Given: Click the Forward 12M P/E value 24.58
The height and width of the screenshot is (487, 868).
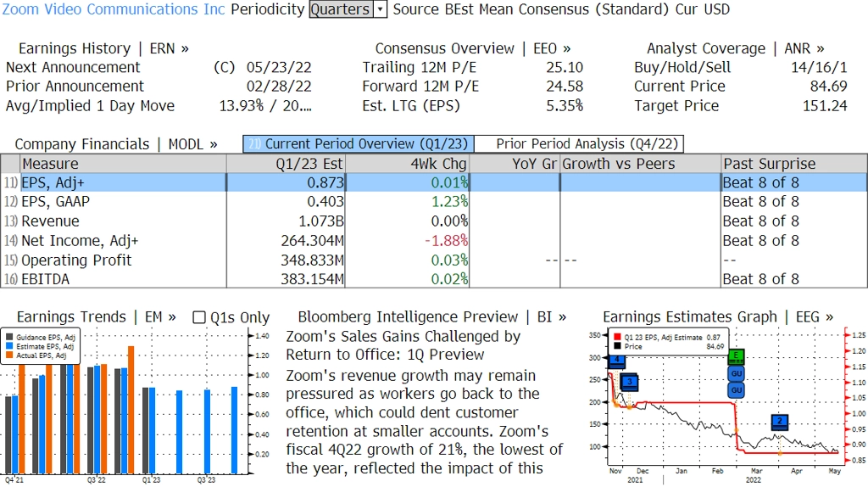Looking at the screenshot, I should (565, 87).
